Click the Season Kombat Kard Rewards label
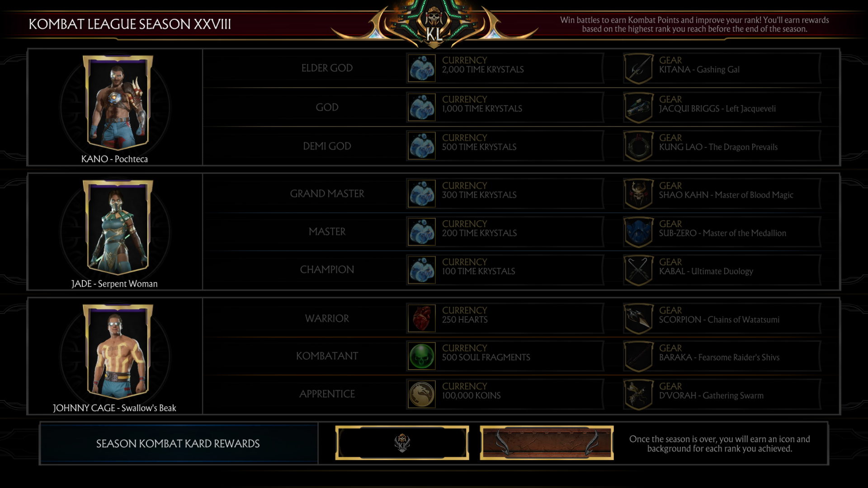Viewport: 868px width, 488px height. (x=178, y=444)
